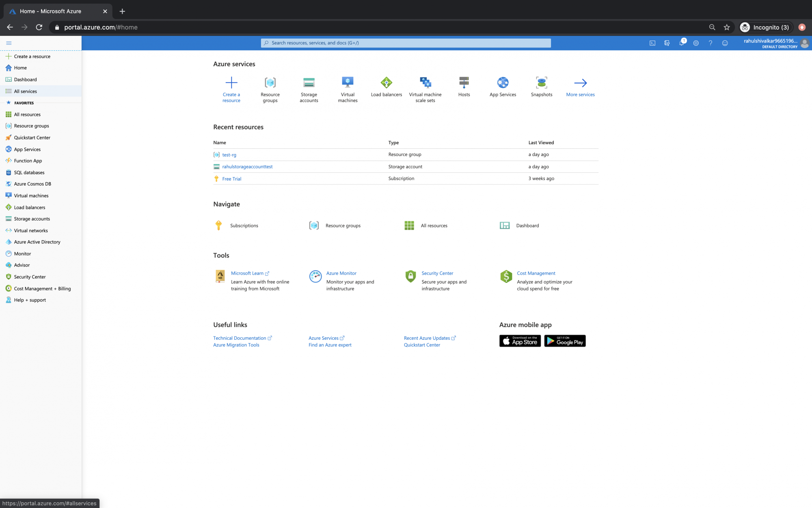This screenshot has width=812, height=508.
Task: Expand More services with the arrow
Action: (x=580, y=87)
